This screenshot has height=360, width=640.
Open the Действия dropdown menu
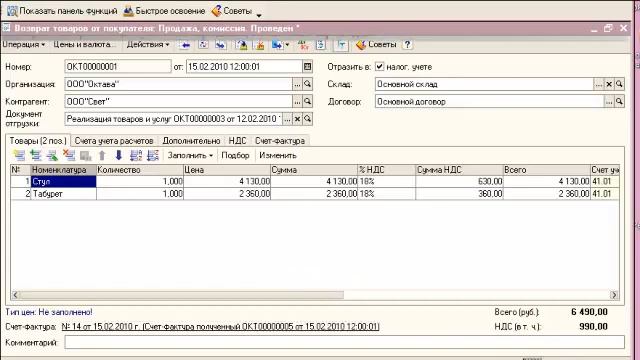pyautogui.click(x=148, y=44)
